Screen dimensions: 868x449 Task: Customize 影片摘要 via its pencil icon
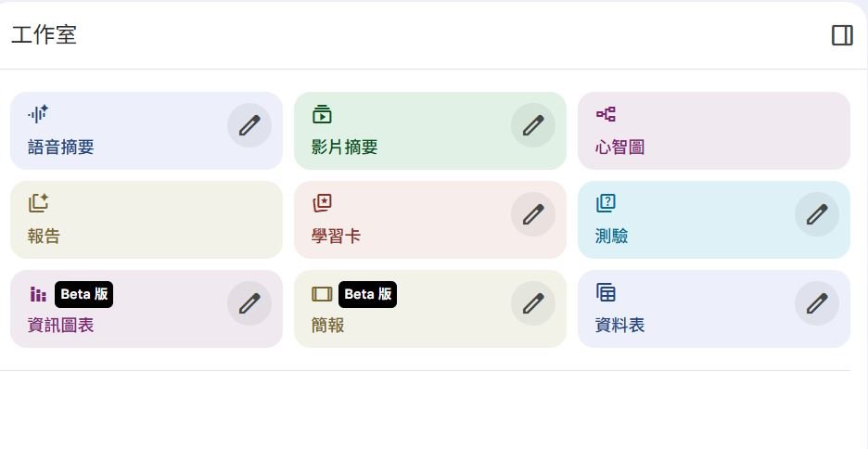coord(533,125)
